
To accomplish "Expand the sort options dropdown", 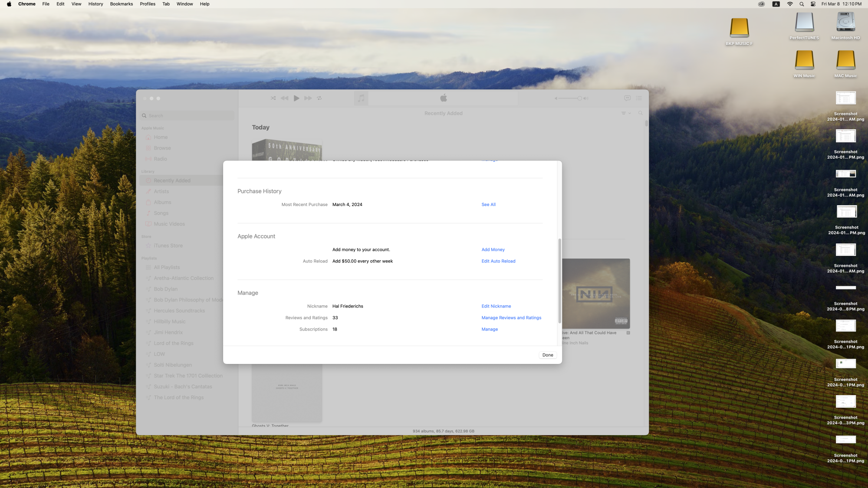I will point(625,113).
